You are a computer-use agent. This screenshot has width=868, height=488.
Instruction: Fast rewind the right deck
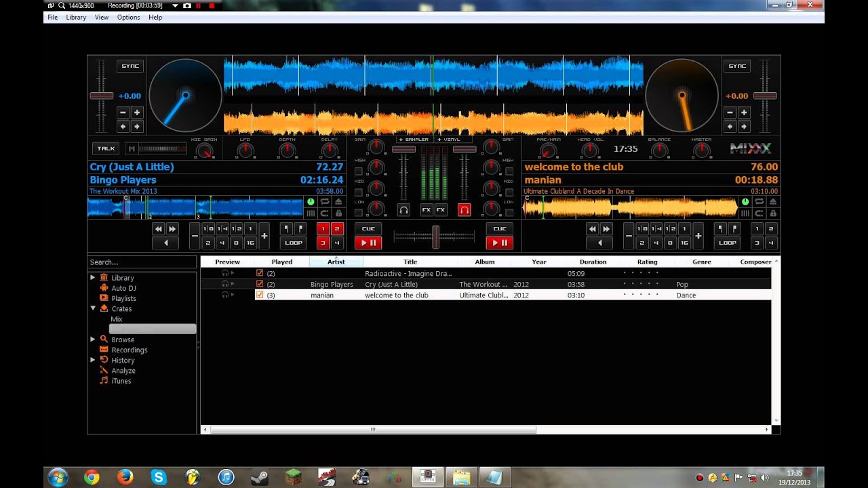tap(593, 229)
